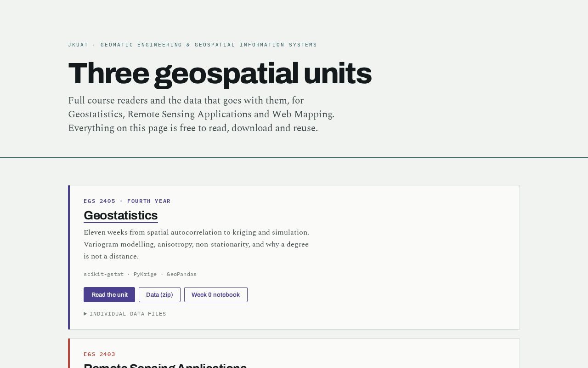Click the Read the unit button
The height and width of the screenshot is (368, 588).
pyautogui.click(x=109, y=295)
